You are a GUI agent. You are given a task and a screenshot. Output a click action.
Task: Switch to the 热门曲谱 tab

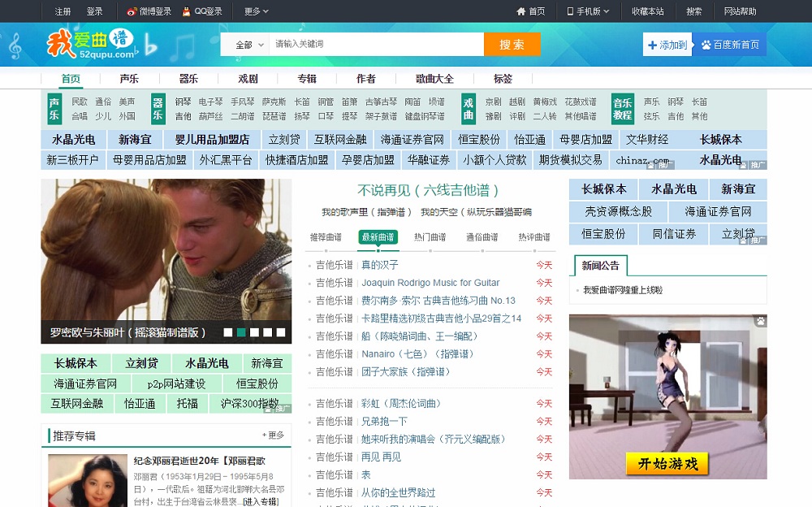pos(430,237)
